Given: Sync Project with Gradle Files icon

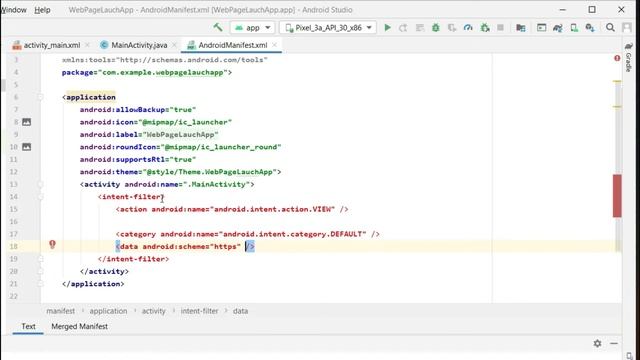Looking at the screenshot, I should click(558, 28).
